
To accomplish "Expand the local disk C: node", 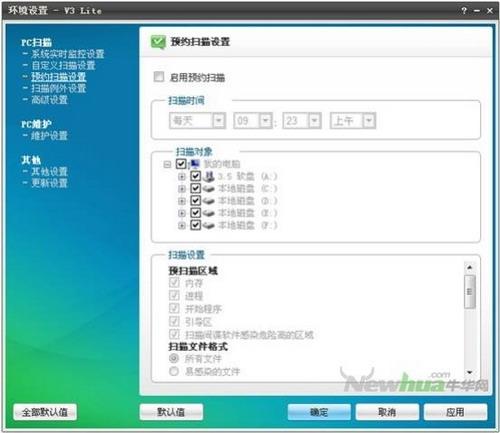I will pos(182,189).
